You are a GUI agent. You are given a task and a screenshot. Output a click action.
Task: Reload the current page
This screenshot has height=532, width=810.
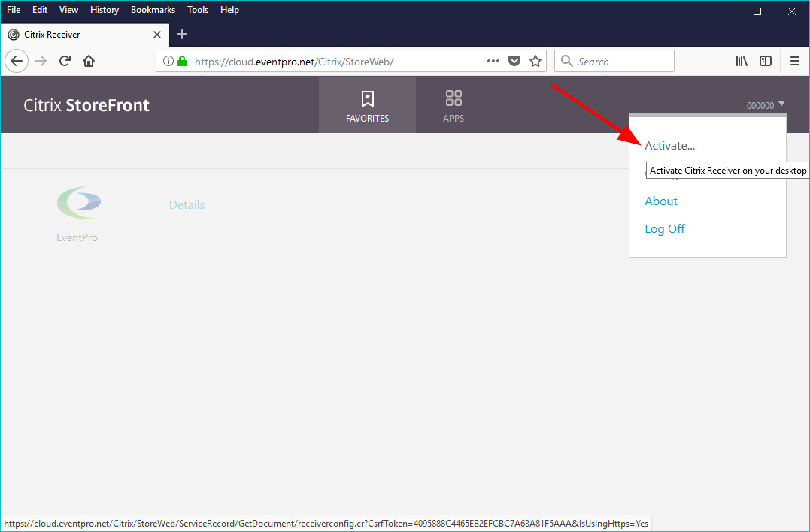(65, 62)
